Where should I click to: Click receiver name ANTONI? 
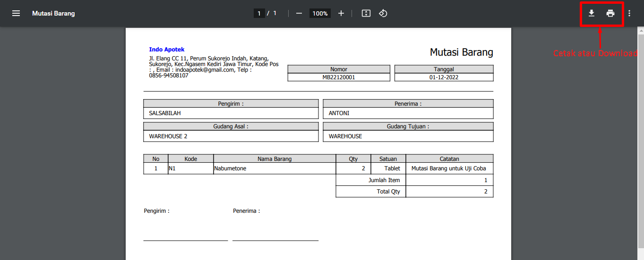pyautogui.click(x=339, y=113)
